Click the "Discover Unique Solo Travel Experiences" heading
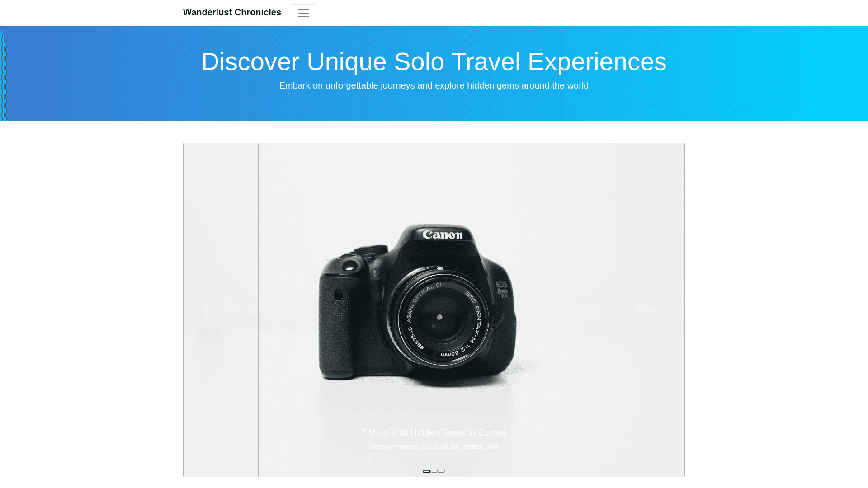 point(434,61)
